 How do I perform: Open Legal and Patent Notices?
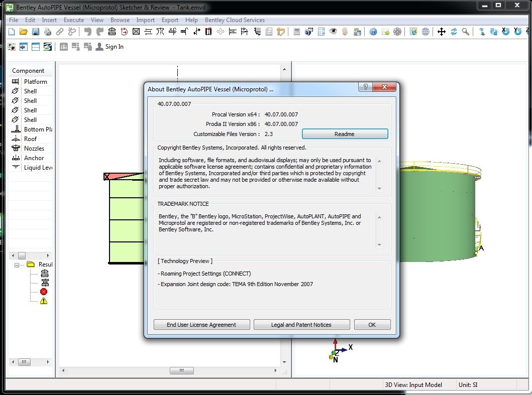tap(301, 324)
